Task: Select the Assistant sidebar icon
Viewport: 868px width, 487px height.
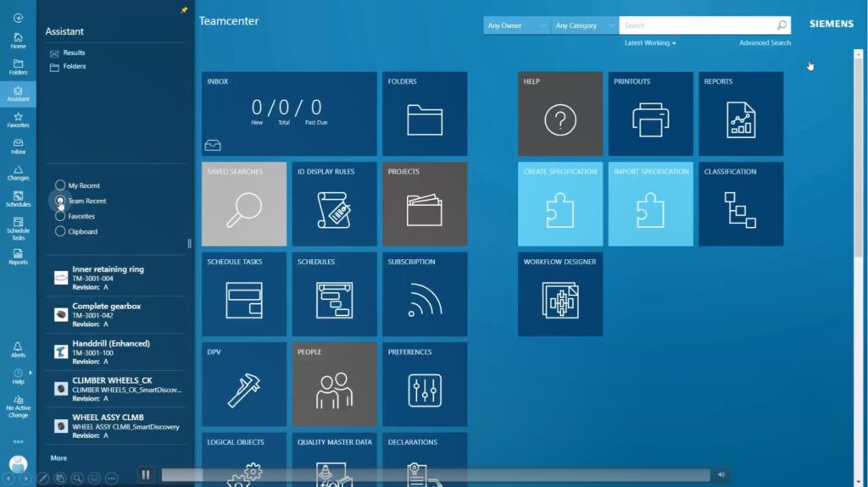Action: click(18, 93)
